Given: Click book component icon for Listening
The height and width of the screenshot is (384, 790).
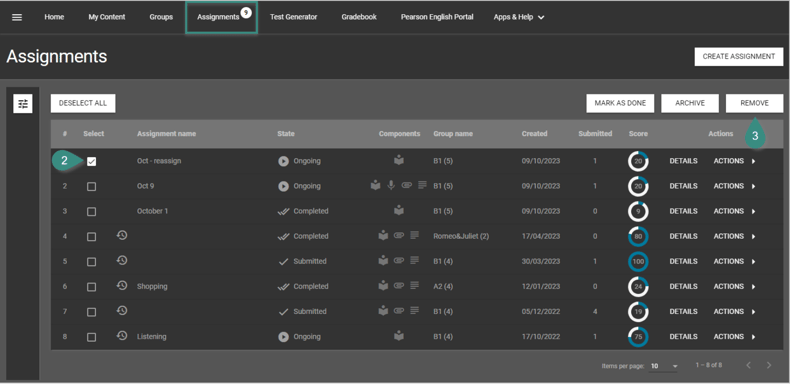Looking at the screenshot, I should (x=399, y=336).
